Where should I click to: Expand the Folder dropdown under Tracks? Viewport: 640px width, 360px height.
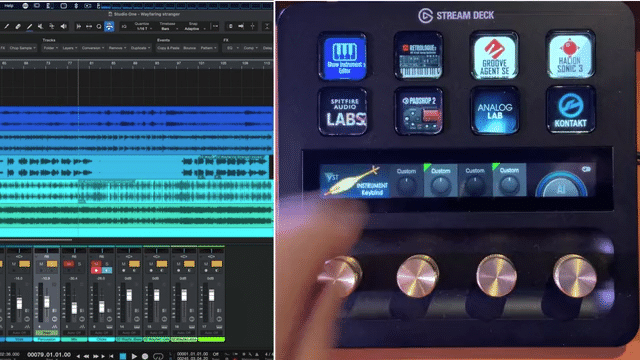tap(51, 48)
